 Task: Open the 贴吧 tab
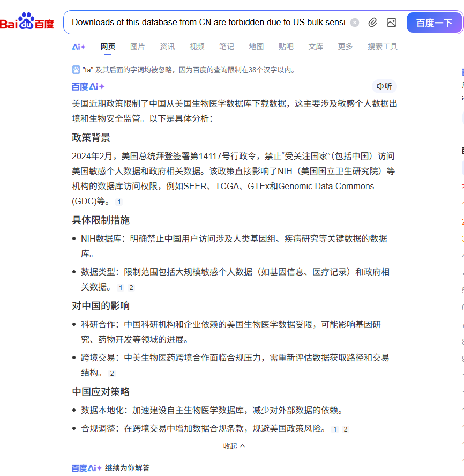point(286,47)
